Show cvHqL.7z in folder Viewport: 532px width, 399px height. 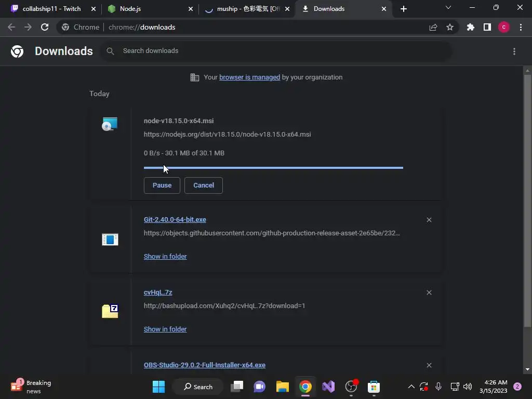(165, 329)
